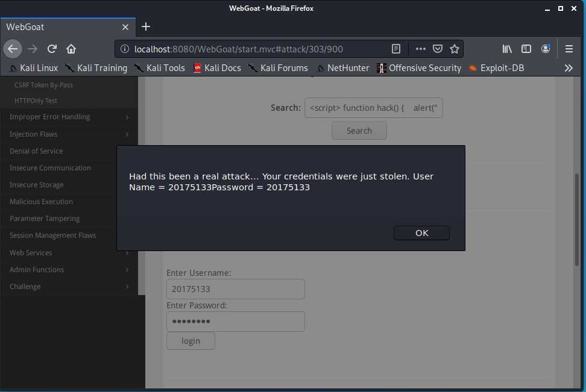
Task: Select CSRF Token By-Pass lesson
Action: click(44, 85)
